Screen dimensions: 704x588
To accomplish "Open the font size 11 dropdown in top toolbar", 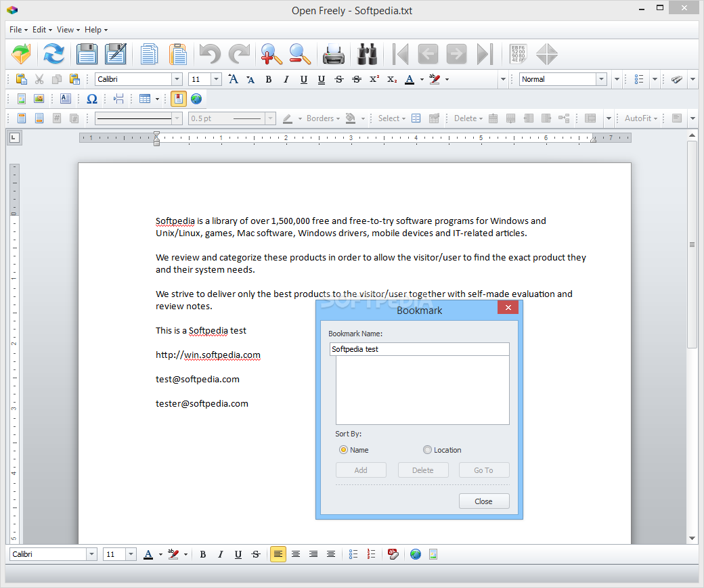I will [216, 79].
